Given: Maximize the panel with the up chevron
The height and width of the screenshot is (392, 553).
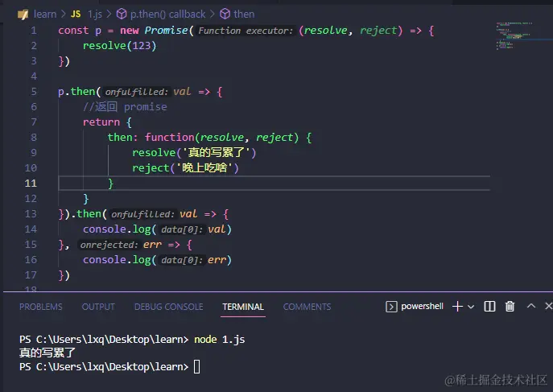Looking at the screenshot, I should [x=531, y=306].
